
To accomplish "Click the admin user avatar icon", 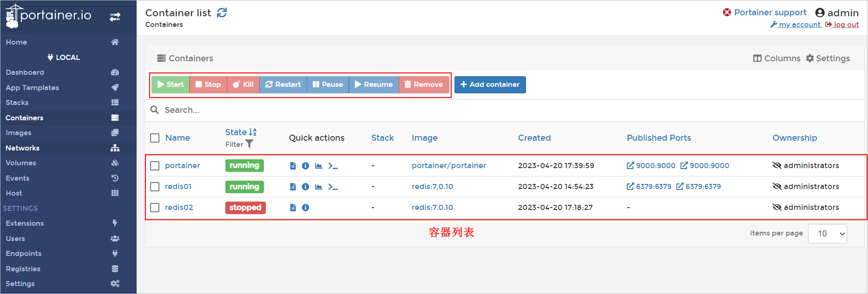I will point(820,13).
